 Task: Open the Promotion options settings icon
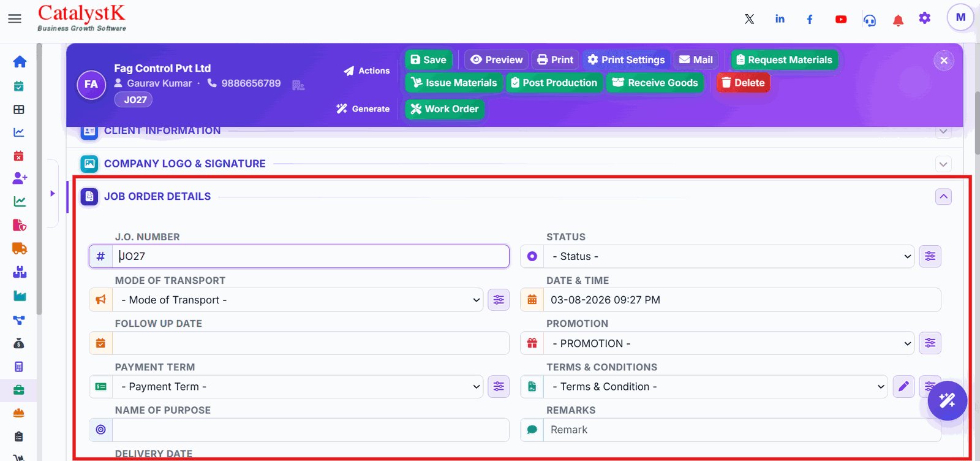click(x=930, y=343)
